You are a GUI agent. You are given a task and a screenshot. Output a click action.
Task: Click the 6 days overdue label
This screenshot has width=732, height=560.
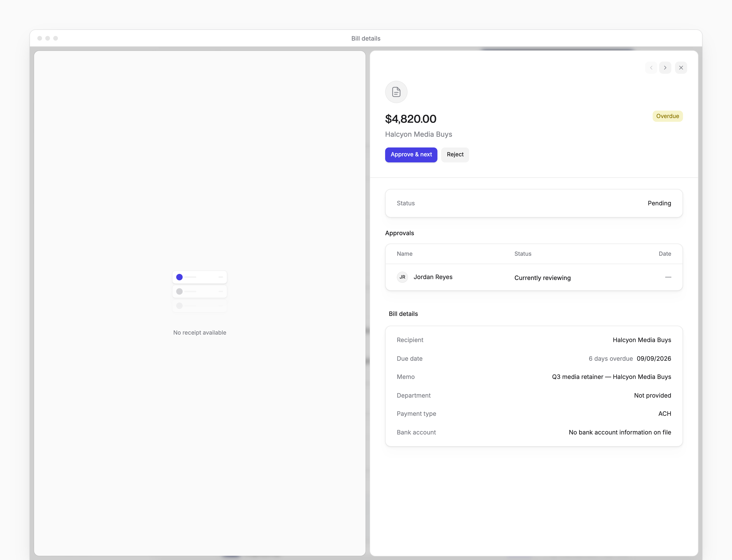pyautogui.click(x=611, y=359)
